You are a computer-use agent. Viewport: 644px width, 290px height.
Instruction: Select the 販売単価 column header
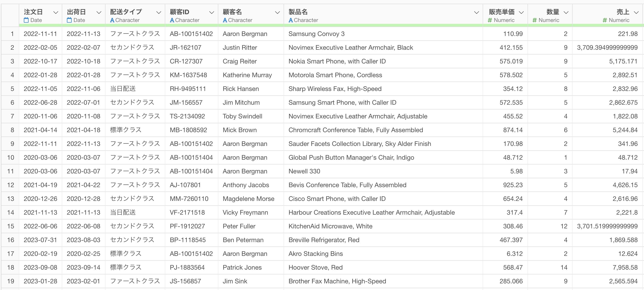point(505,15)
